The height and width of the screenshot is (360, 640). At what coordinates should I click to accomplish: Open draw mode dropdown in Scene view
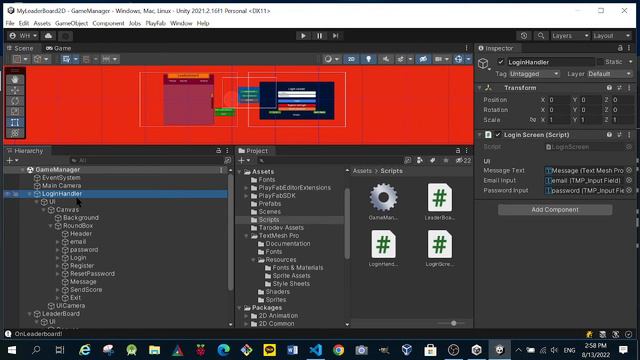(x=331, y=59)
